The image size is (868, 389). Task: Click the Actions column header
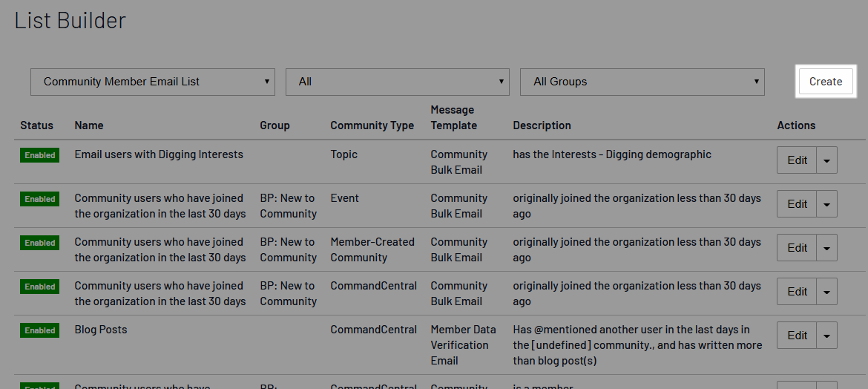[x=796, y=125]
